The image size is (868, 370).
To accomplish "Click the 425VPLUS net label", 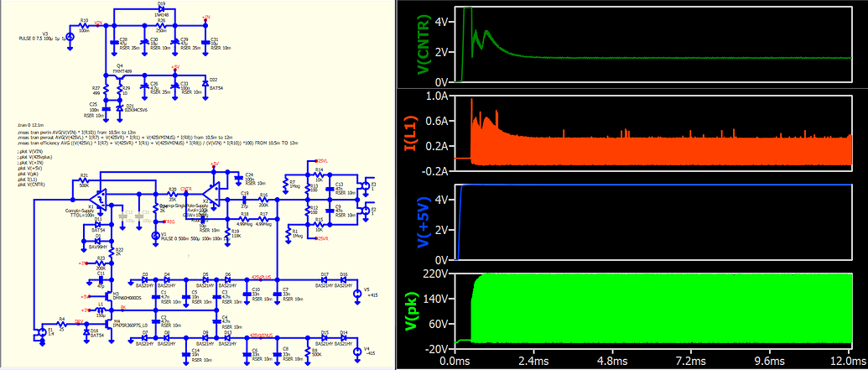I will point(261,275).
